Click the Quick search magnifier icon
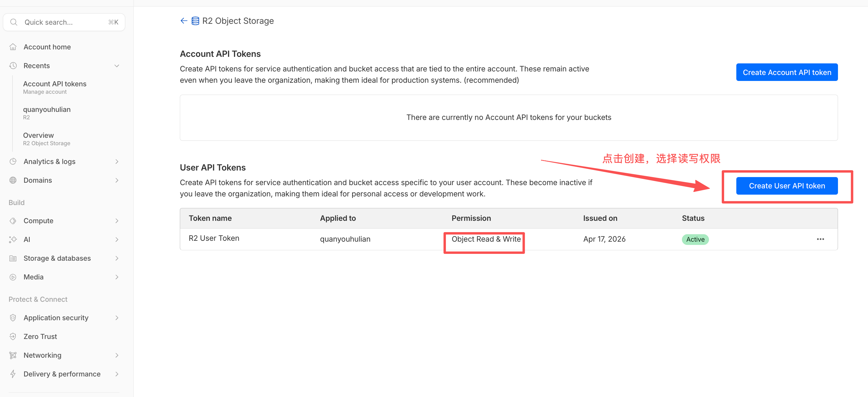 (x=14, y=22)
